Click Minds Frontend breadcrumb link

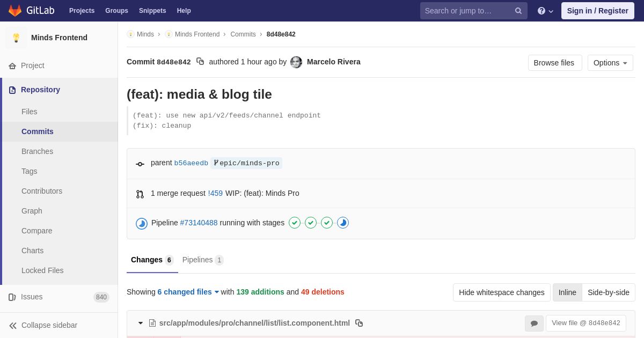tap(197, 34)
